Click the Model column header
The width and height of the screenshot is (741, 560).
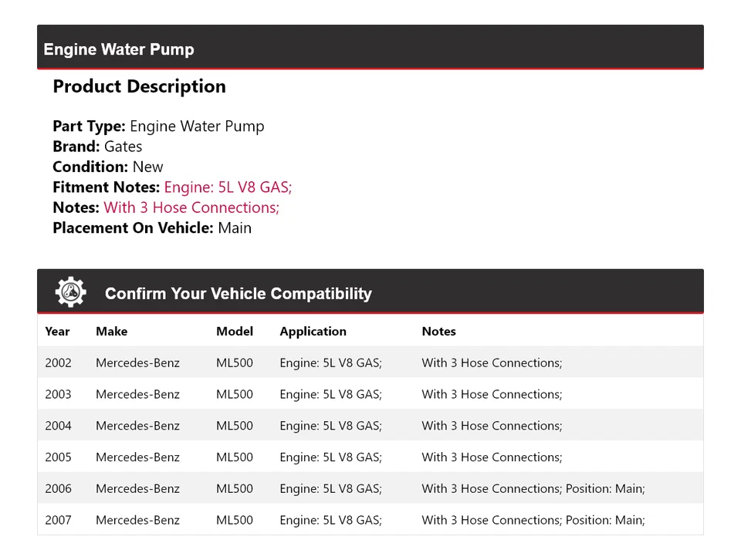pos(235,331)
